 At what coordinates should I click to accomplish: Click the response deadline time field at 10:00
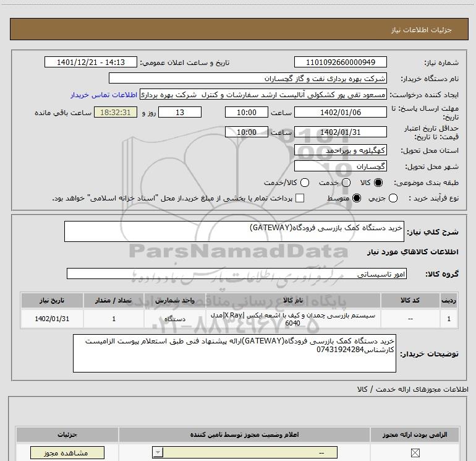click(x=247, y=113)
